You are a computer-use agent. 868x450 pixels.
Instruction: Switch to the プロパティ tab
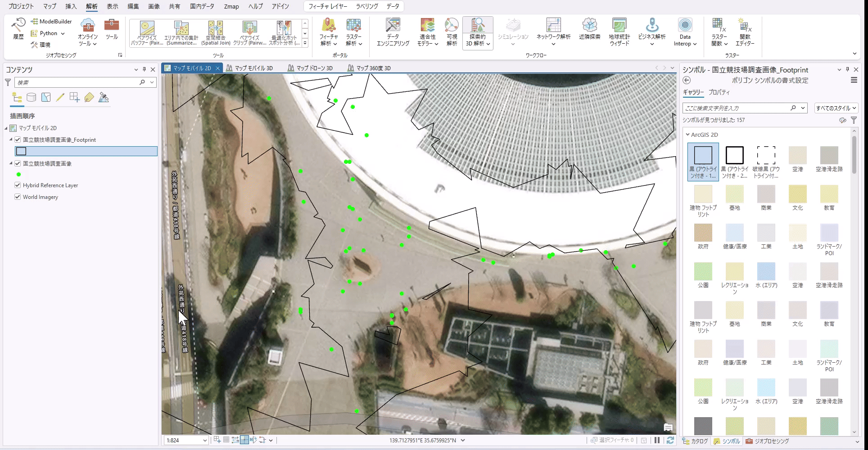coord(719,92)
